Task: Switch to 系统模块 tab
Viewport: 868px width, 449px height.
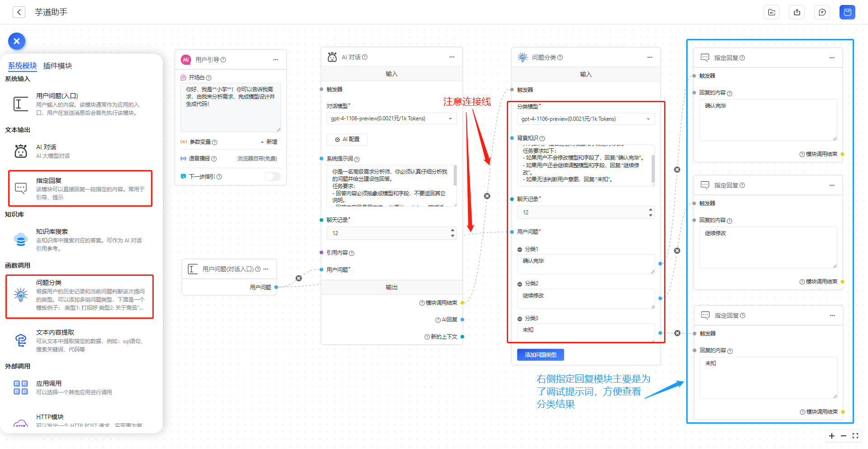Action: (23, 66)
